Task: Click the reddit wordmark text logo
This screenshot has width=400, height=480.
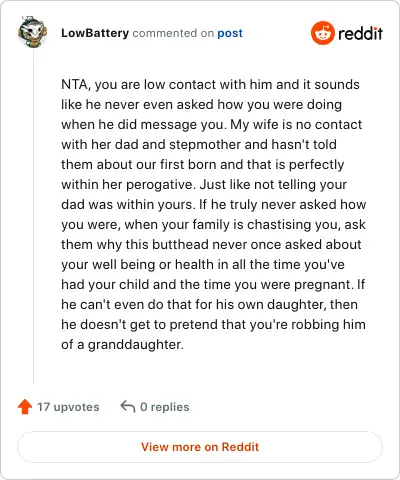Action: [360, 33]
